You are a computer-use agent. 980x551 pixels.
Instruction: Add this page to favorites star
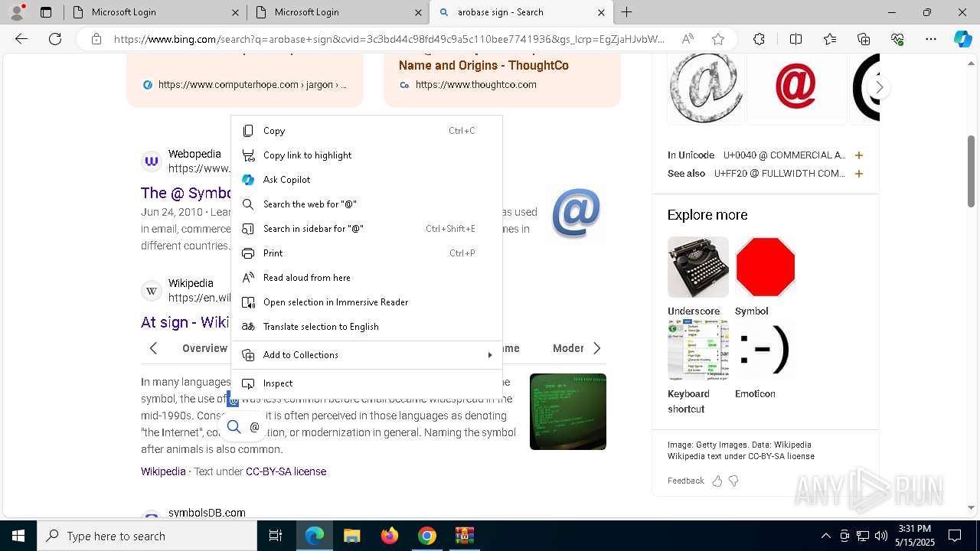(x=718, y=39)
